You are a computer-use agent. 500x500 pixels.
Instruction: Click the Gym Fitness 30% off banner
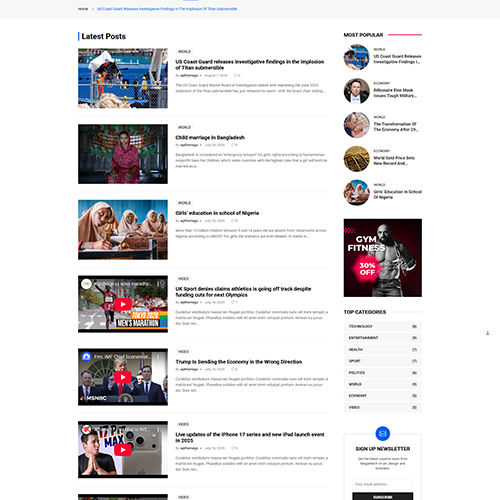383,258
